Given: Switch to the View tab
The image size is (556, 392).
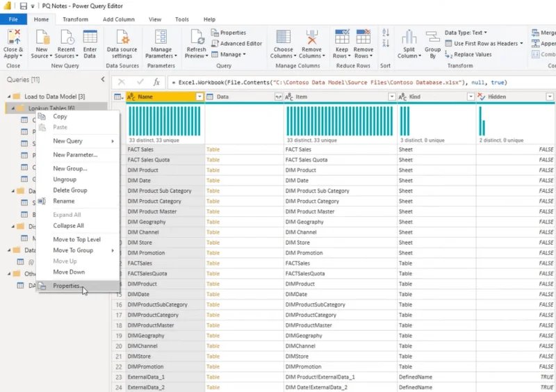Looking at the screenshot, I should click(155, 19).
